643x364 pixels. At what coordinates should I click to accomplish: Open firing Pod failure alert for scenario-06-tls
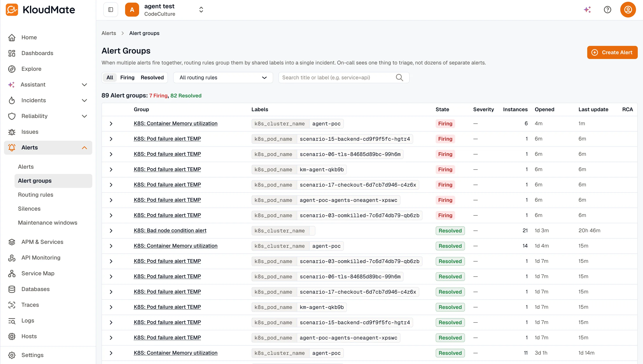coord(167,154)
